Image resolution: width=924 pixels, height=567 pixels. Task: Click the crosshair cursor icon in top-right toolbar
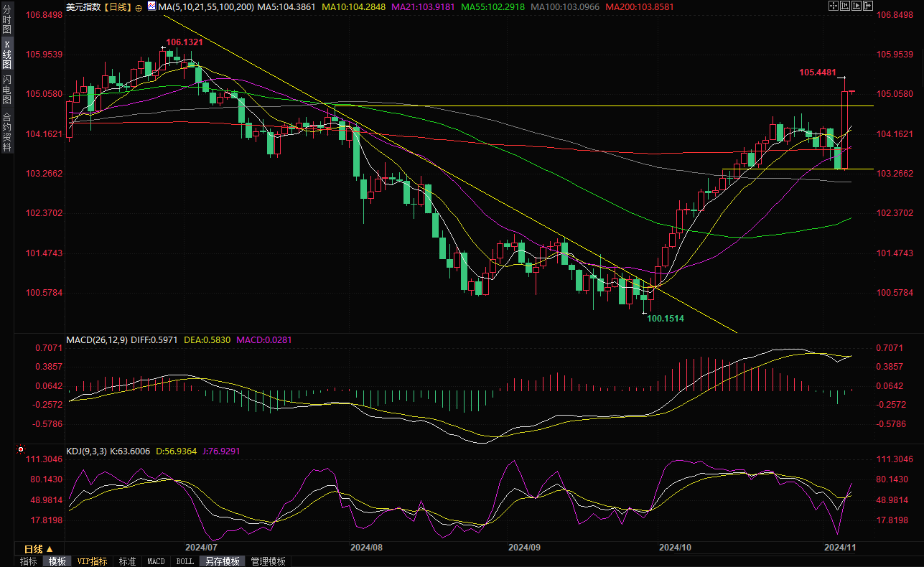pyautogui.click(x=834, y=6)
